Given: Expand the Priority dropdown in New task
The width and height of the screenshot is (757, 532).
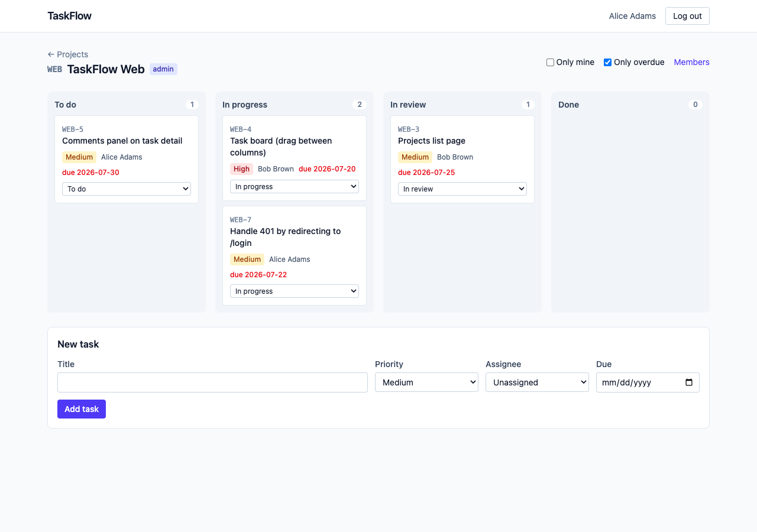Looking at the screenshot, I should pos(426,382).
